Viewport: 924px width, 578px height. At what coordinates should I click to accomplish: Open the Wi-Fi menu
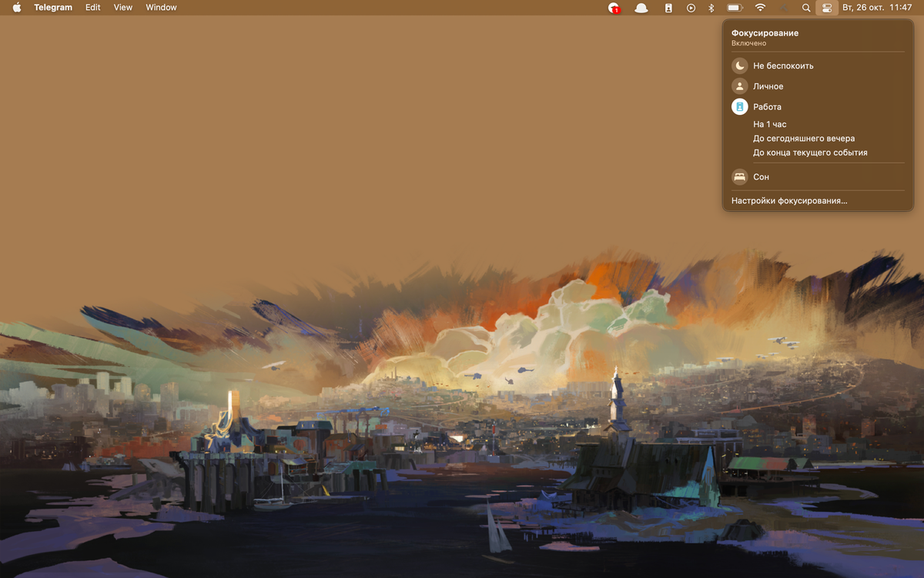click(760, 8)
